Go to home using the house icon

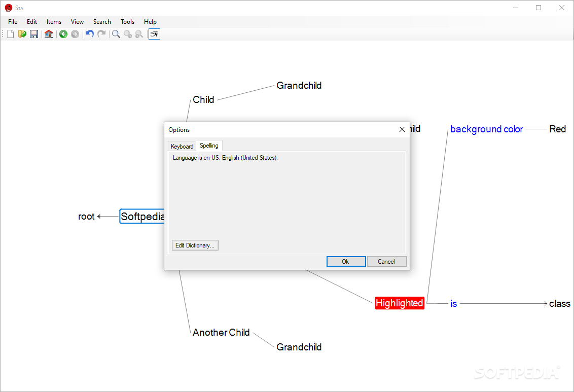pos(49,34)
